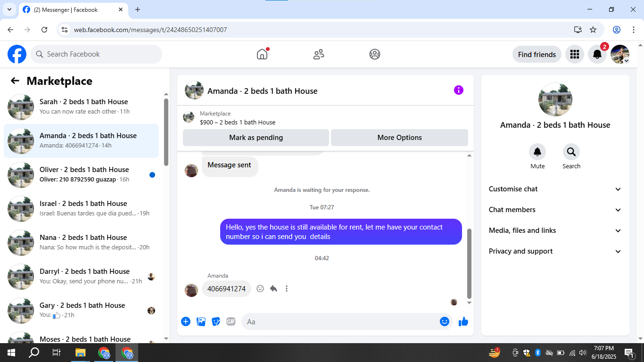The image size is (644, 362).
Task: Open Oliver's unread conversation
Action: tap(81, 175)
